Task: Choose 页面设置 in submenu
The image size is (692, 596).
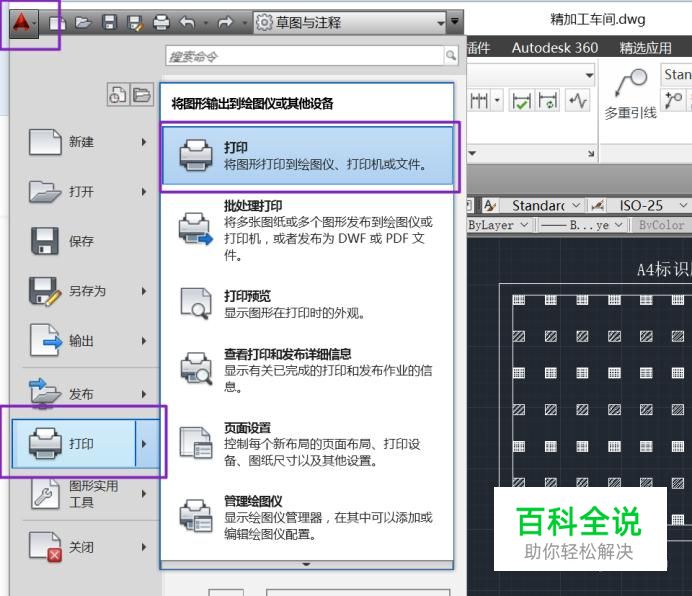Action: coord(308,444)
